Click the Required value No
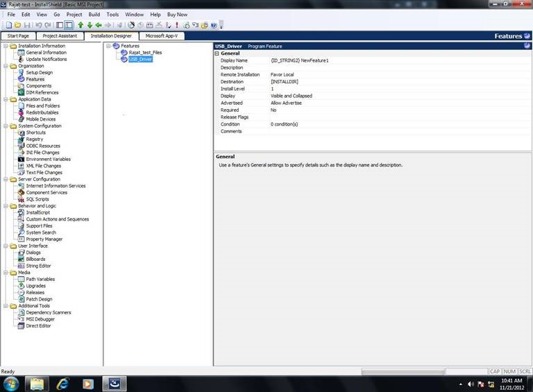This screenshot has width=533, height=392. (273, 110)
